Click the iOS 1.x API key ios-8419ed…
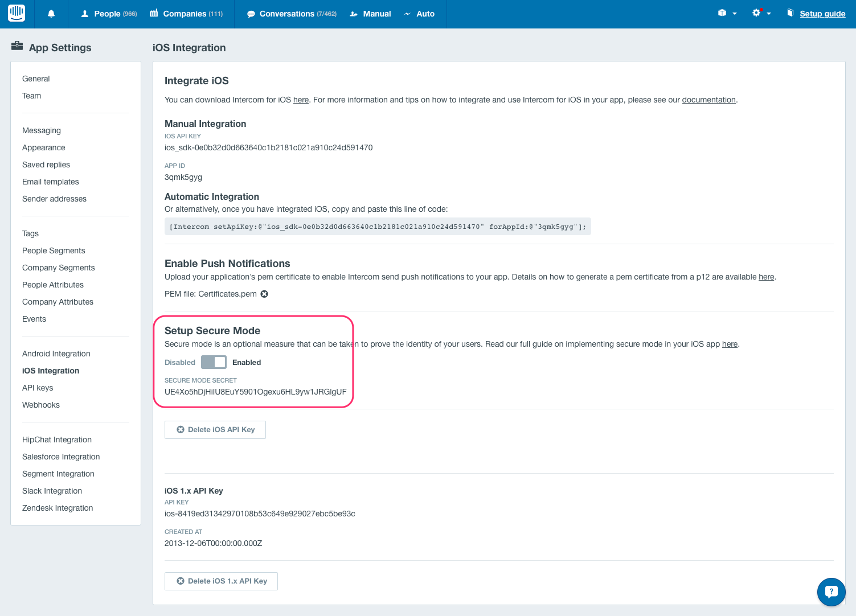Screen dimensions: 856x616 pyautogui.click(x=260, y=514)
